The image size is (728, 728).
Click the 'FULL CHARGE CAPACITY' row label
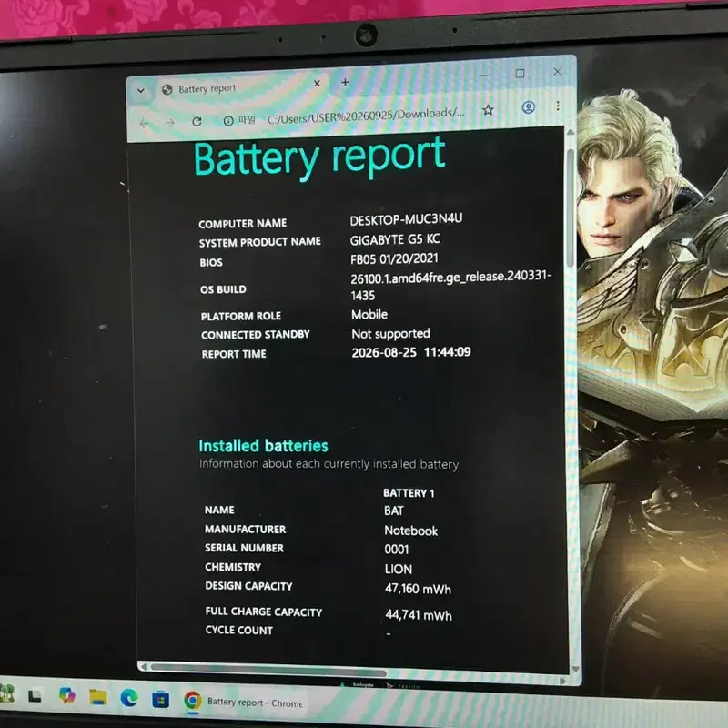263,612
